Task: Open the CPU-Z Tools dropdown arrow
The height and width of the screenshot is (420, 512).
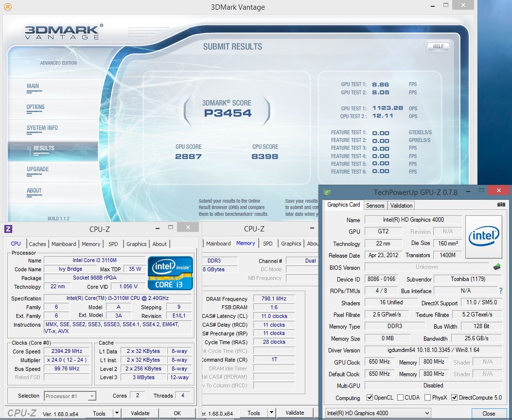Action: click(117, 413)
